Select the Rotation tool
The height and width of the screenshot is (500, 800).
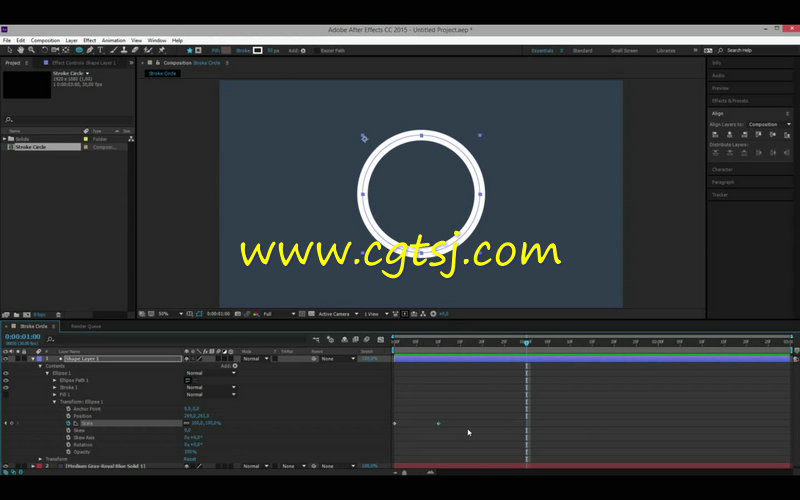45,50
